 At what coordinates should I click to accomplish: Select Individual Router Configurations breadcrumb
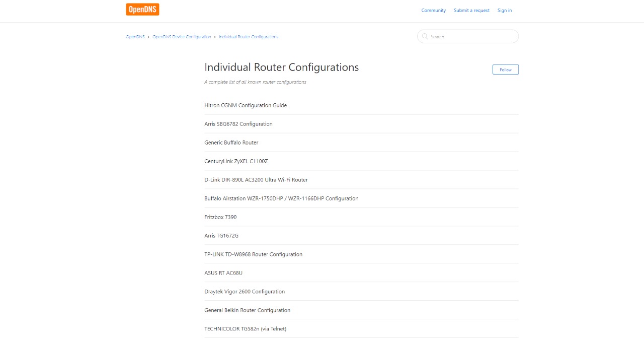tap(249, 37)
